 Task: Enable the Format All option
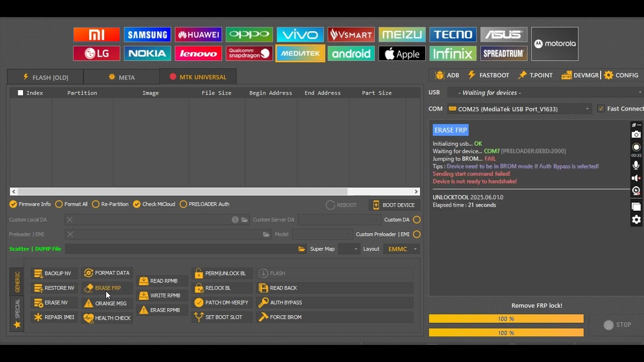(59, 204)
